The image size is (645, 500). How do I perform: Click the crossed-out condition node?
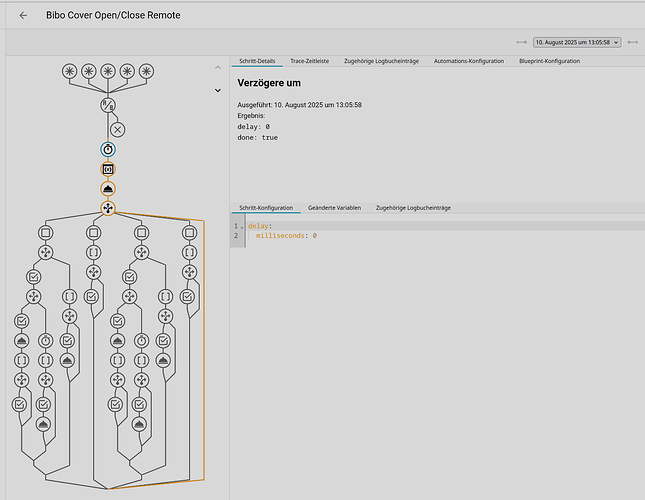[118, 129]
